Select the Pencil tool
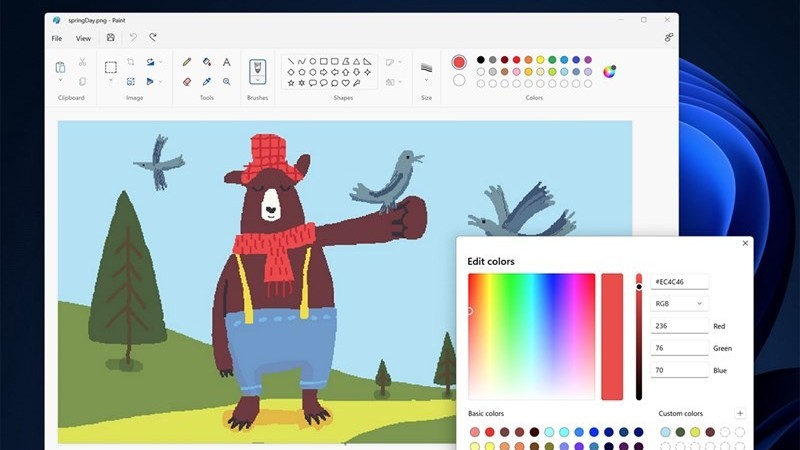The image size is (800, 450). coord(187,62)
